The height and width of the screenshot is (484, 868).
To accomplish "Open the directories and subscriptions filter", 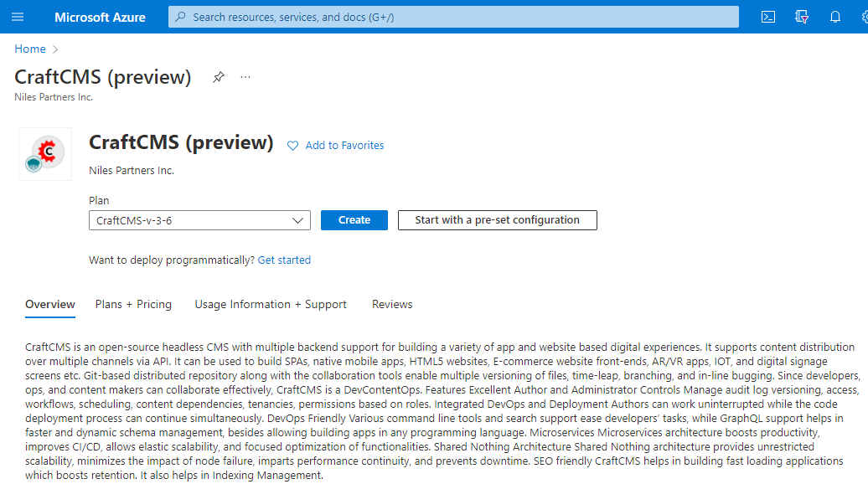I will [x=802, y=17].
